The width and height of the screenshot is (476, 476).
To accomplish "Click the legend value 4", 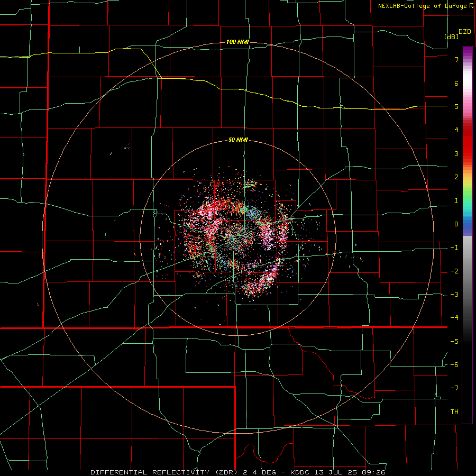I will click(x=456, y=130).
